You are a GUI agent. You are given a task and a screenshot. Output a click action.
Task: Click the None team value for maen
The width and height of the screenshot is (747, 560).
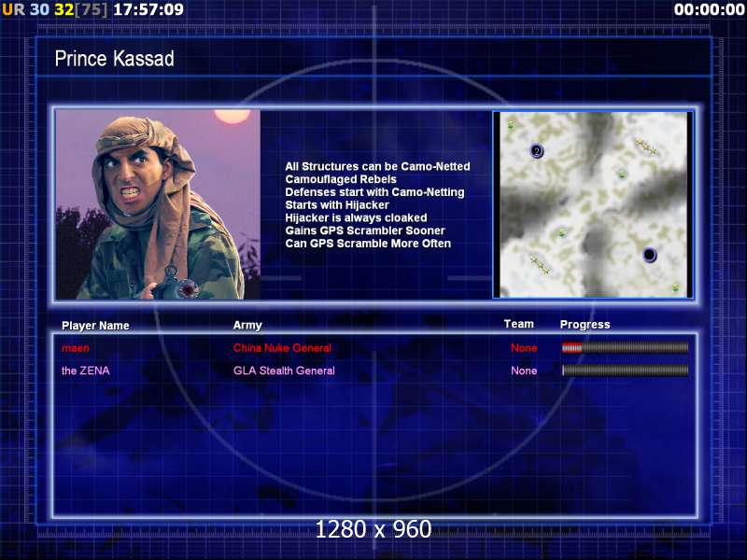pos(524,348)
